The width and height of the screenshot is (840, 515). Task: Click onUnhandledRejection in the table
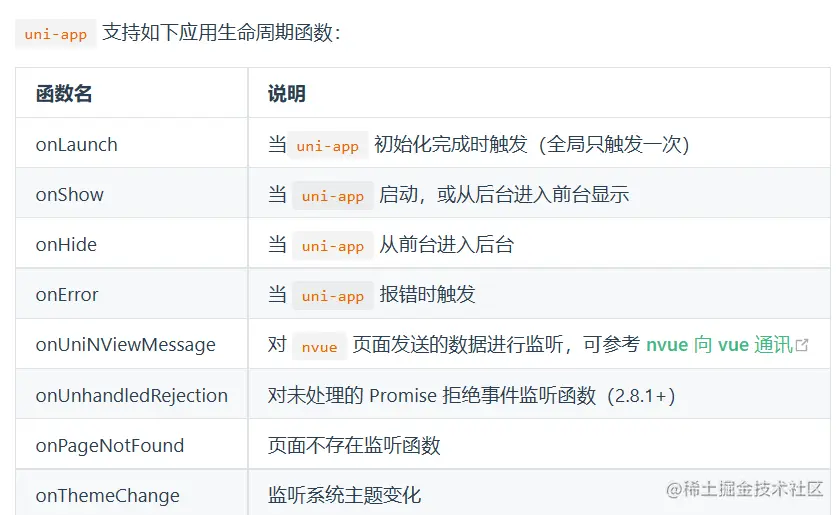tap(132, 395)
